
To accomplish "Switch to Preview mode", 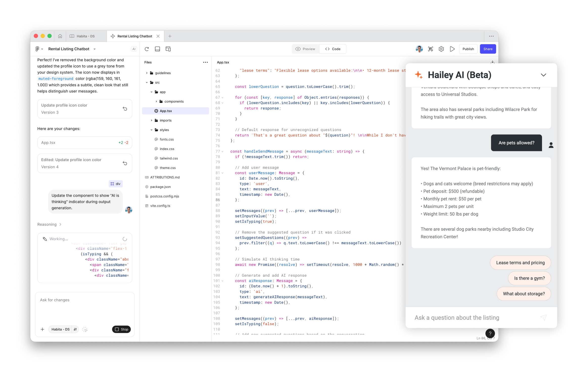I will click(x=305, y=49).
